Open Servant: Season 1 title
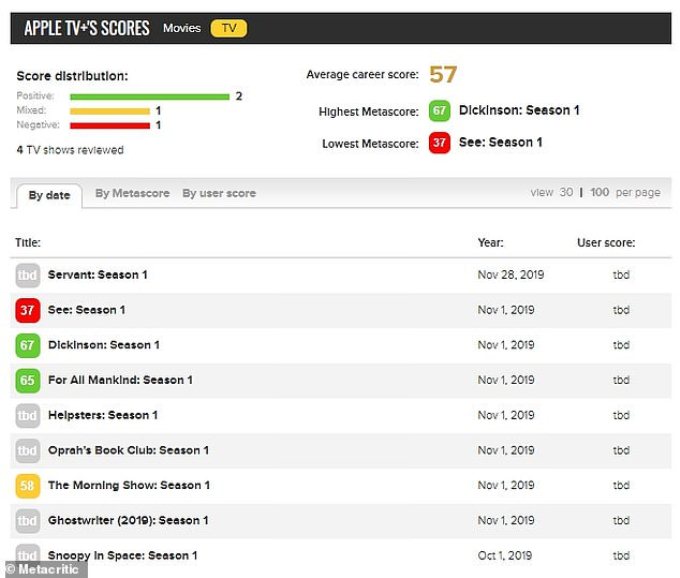 click(98, 275)
